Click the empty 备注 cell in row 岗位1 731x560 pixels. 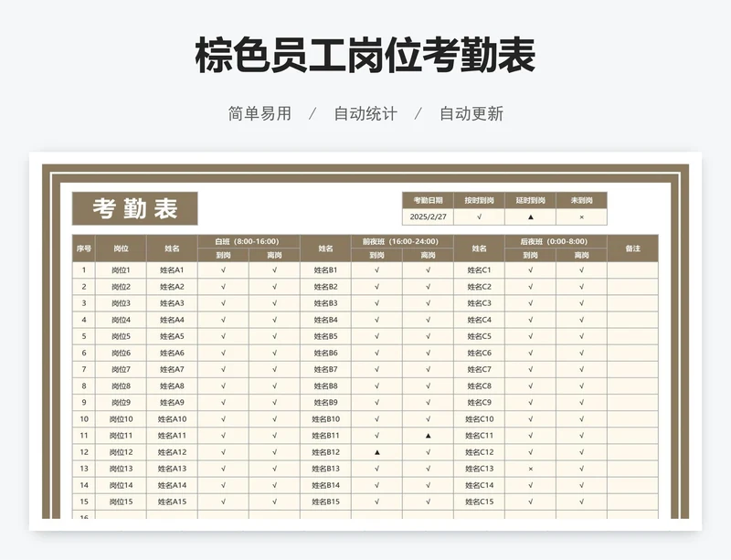[x=632, y=270]
